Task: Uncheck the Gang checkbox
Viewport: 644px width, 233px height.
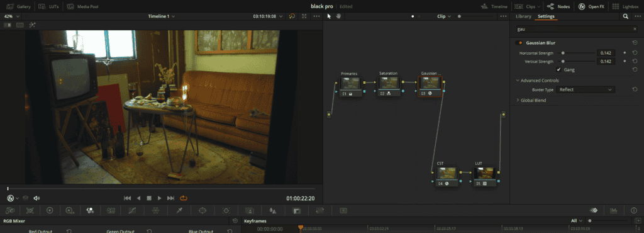Action: click(558, 70)
